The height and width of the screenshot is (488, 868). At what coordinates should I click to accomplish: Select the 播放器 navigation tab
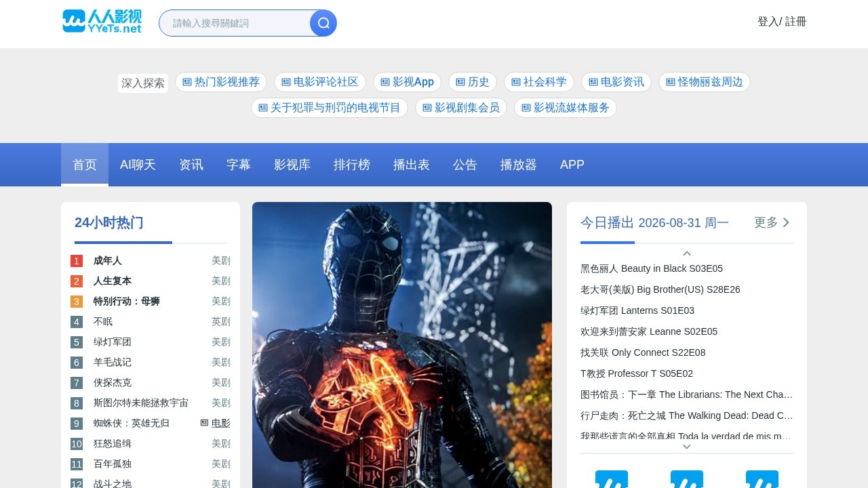pos(519,165)
